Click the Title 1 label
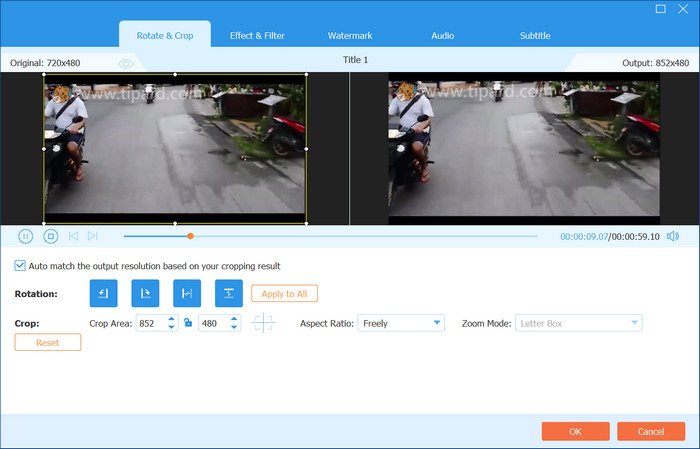Image resolution: width=700 pixels, height=449 pixels. (x=355, y=60)
